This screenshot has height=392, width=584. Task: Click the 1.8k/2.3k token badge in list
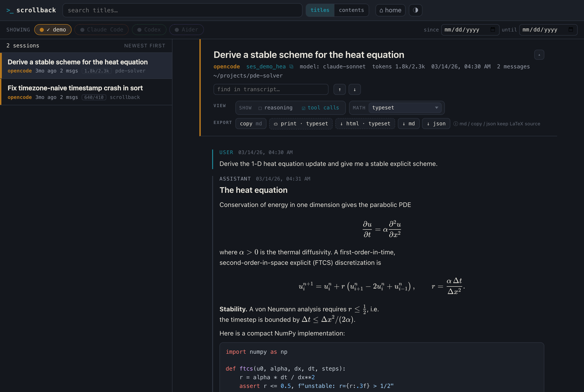point(96,71)
